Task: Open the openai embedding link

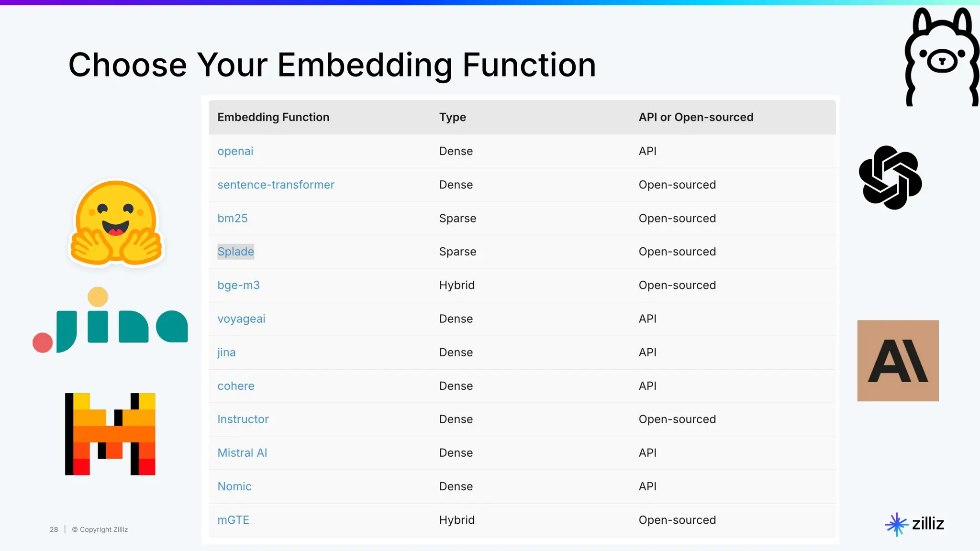Action: click(235, 151)
